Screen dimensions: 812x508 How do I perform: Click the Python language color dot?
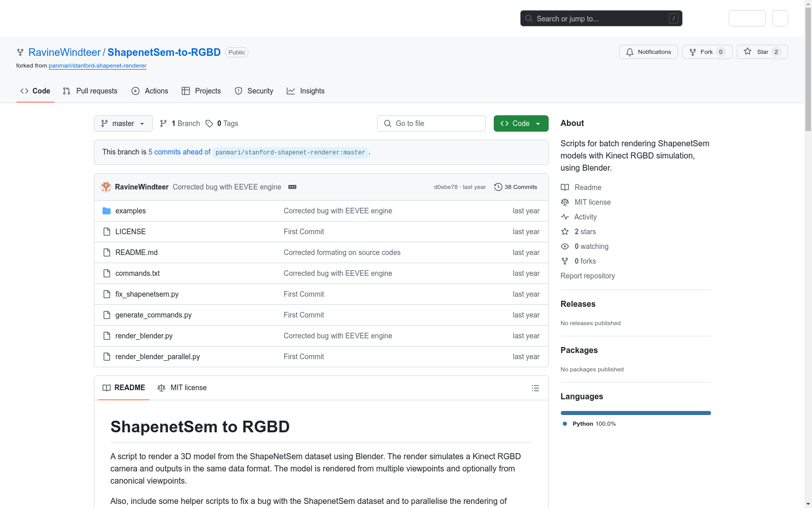pos(565,424)
